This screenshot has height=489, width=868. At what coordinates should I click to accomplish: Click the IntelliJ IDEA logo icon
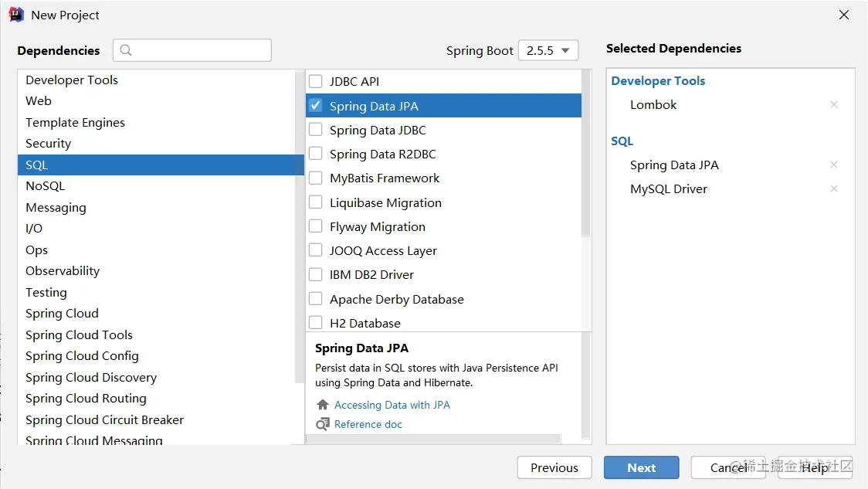15,15
